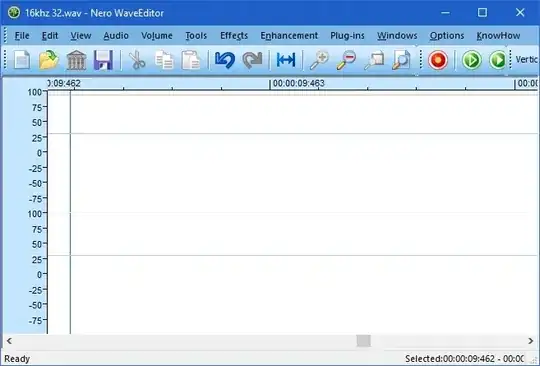Click the second green play button
The width and height of the screenshot is (540, 366).
[x=498, y=60]
